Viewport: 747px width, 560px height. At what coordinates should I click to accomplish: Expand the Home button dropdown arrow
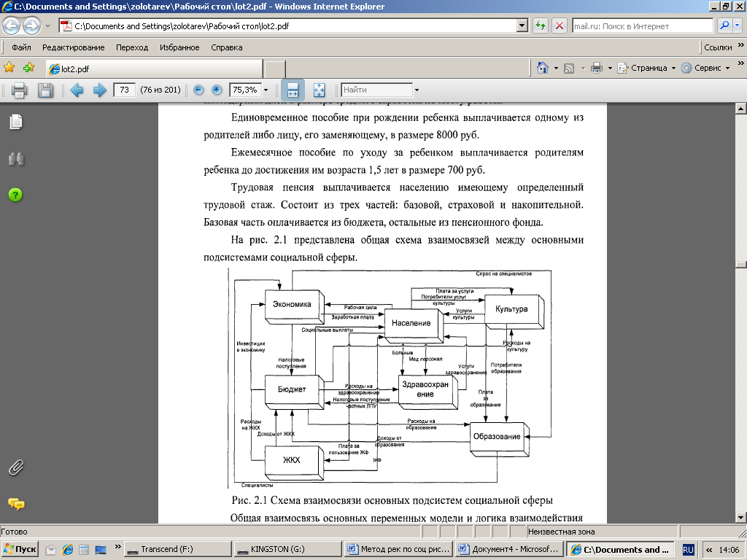[x=555, y=68]
